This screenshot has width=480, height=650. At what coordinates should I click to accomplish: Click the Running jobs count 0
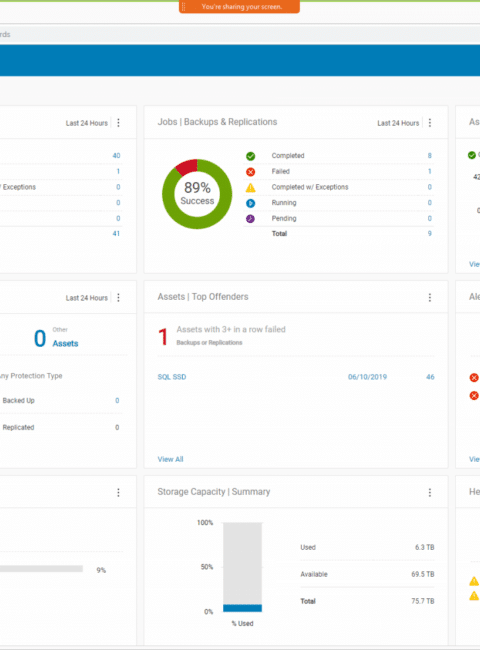(x=429, y=203)
